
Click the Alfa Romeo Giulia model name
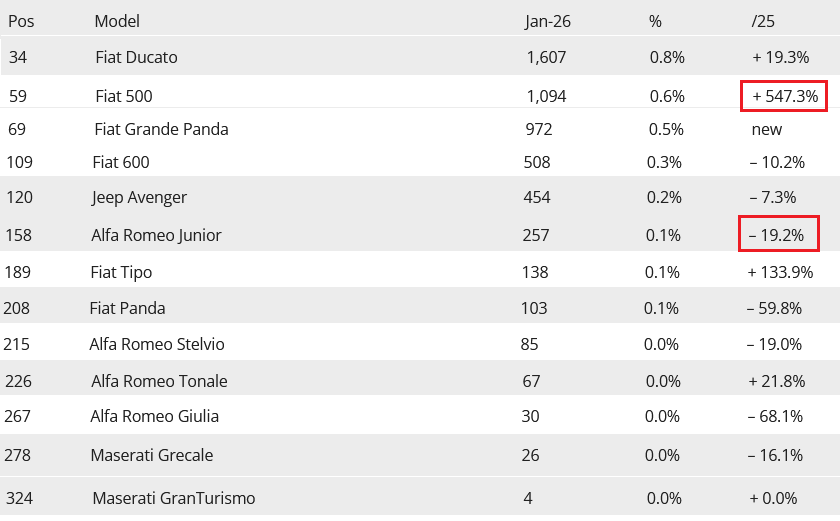[154, 417]
